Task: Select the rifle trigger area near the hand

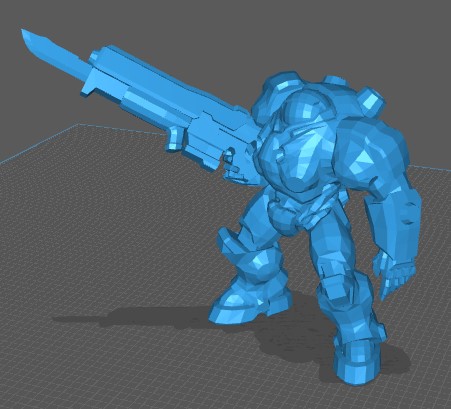Action: (231, 163)
